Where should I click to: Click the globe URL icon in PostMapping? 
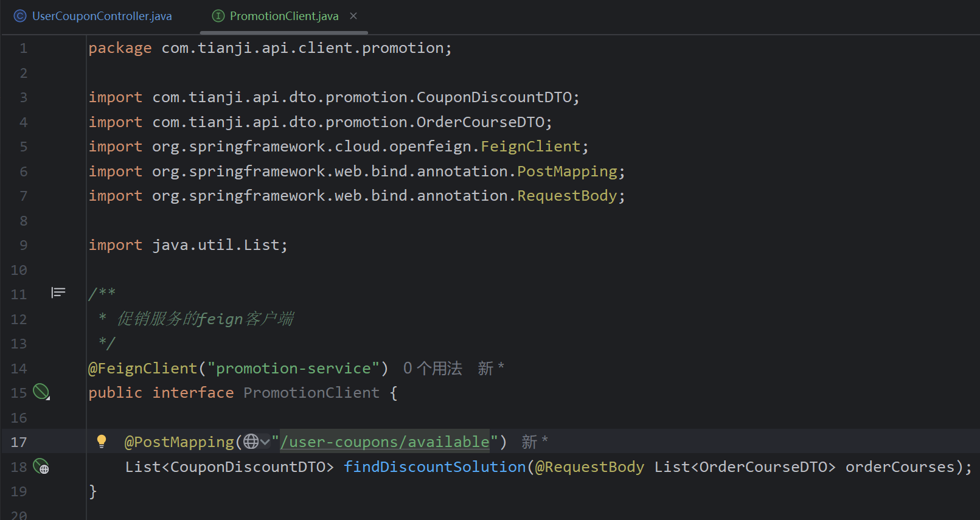[x=251, y=442]
